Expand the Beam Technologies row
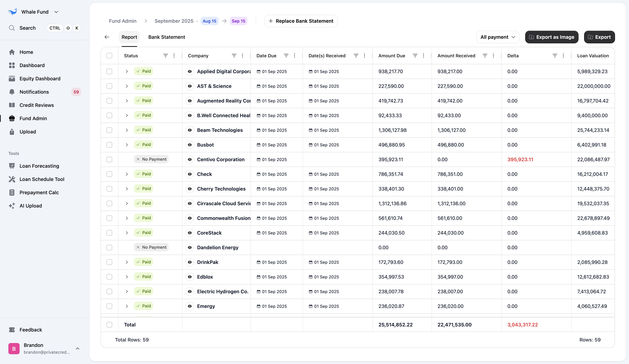The height and width of the screenshot is (364, 629). click(127, 130)
